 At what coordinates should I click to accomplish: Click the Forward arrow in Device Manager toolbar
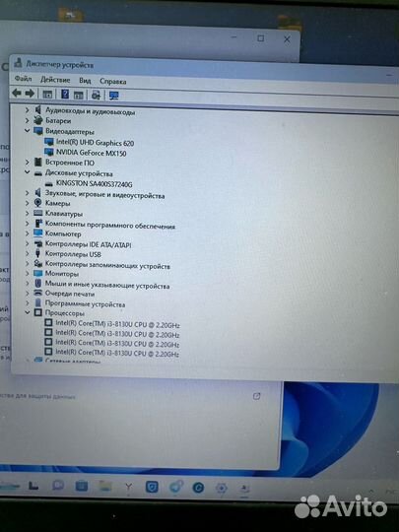coord(30,93)
